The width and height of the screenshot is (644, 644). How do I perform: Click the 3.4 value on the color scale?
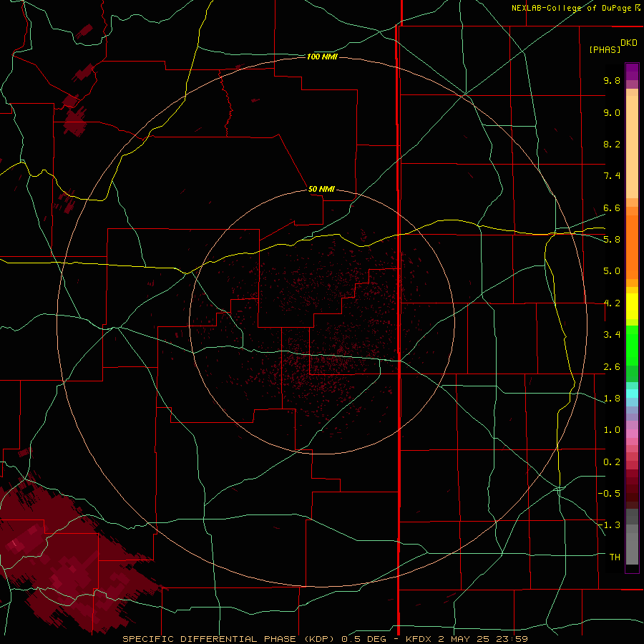coord(612,335)
